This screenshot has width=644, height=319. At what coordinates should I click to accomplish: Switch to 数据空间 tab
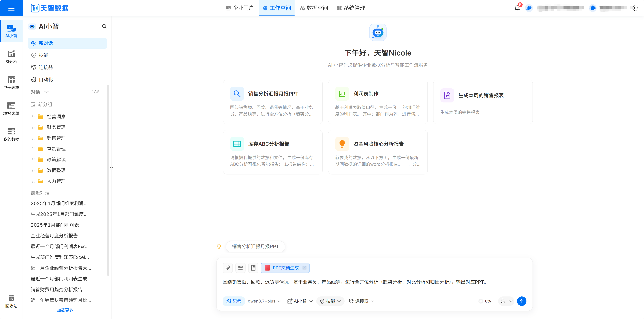pyautogui.click(x=314, y=8)
